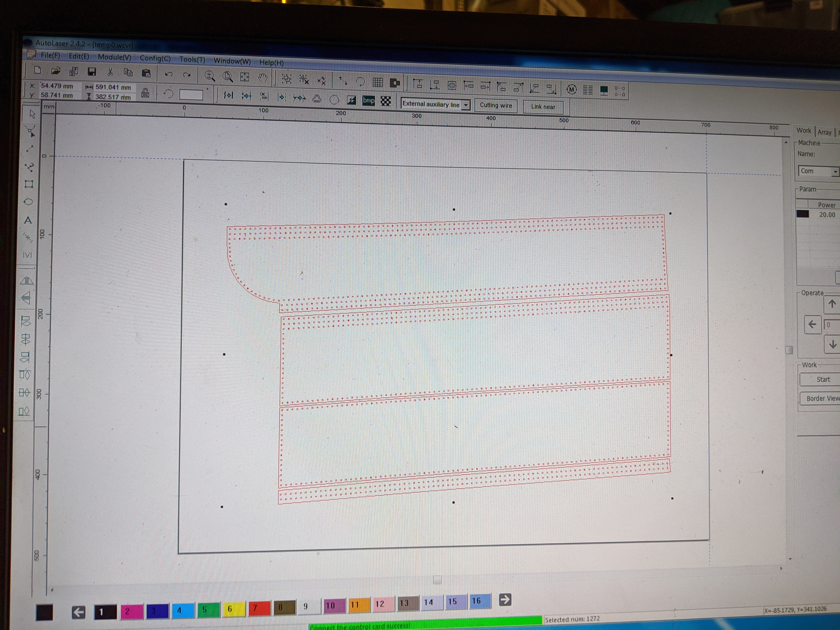Click the undo arrow icon
Screen dimensions: 840x630
pyautogui.click(x=169, y=74)
